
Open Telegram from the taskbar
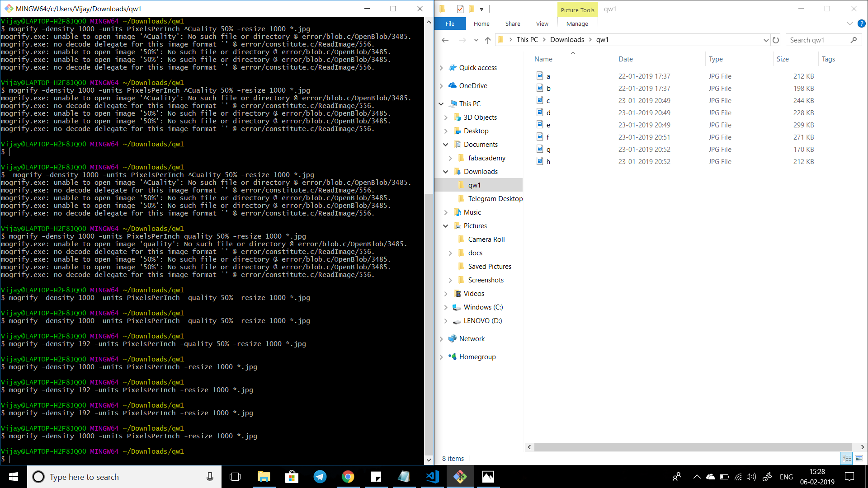coord(320,477)
